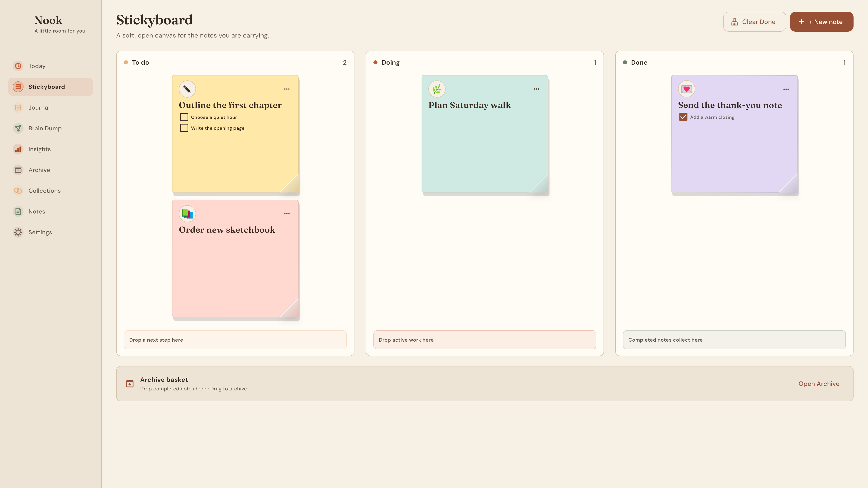This screenshot has width=868, height=488.
Task: Open the Notes section
Action: (x=51, y=211)
